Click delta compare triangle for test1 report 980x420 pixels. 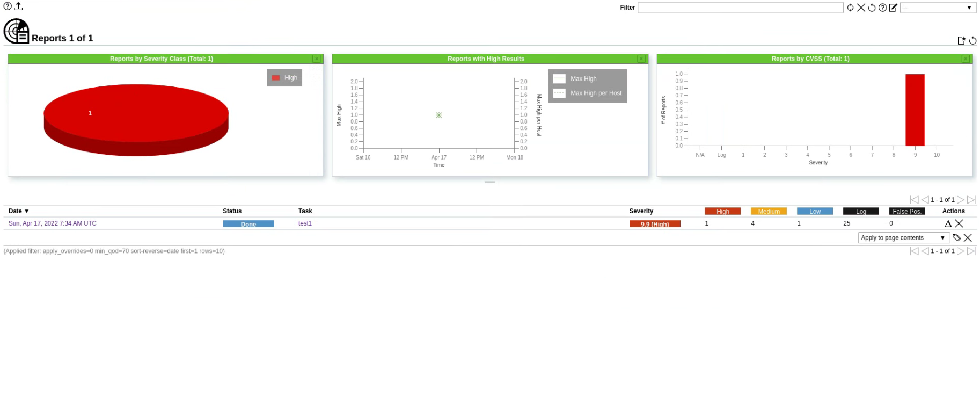(948, 223)
